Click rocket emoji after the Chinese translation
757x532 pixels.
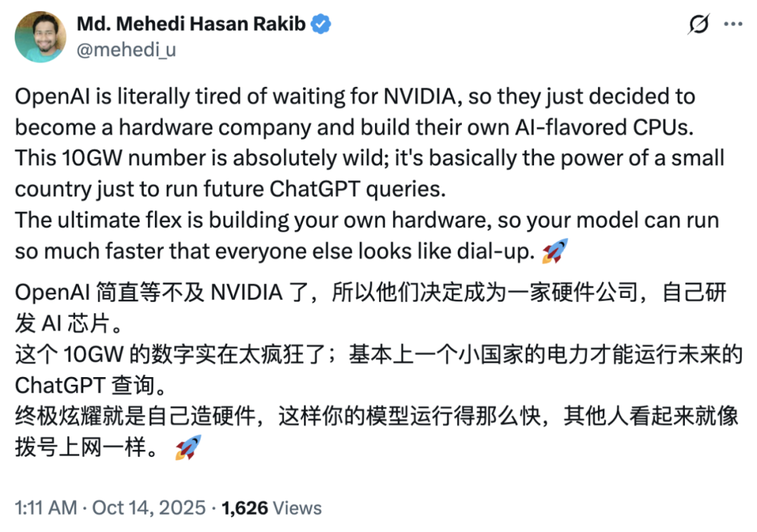[188, 447]
